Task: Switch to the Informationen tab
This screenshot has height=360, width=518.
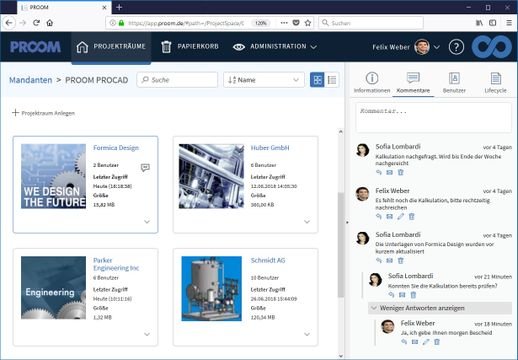Action: coord(372,83)
